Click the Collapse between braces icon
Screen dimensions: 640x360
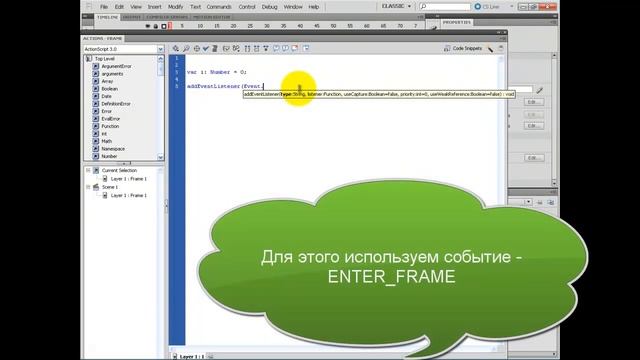point(247,48)
